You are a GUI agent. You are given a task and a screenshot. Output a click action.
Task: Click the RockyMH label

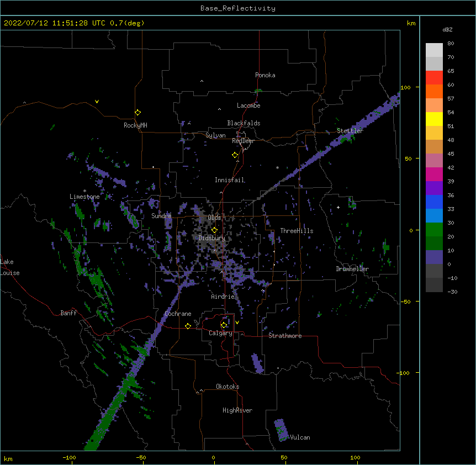[135, 125]
